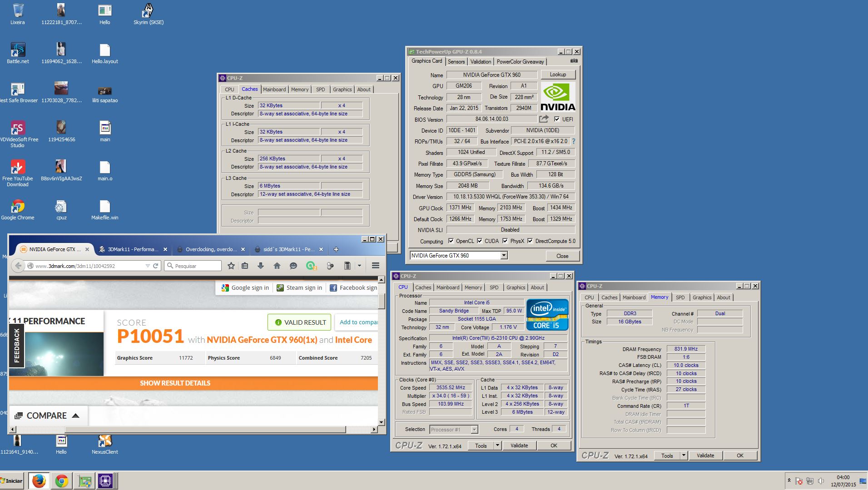
Task: Click Validate in the CPU-Z CPU window
Action: [x=519, y=445]
